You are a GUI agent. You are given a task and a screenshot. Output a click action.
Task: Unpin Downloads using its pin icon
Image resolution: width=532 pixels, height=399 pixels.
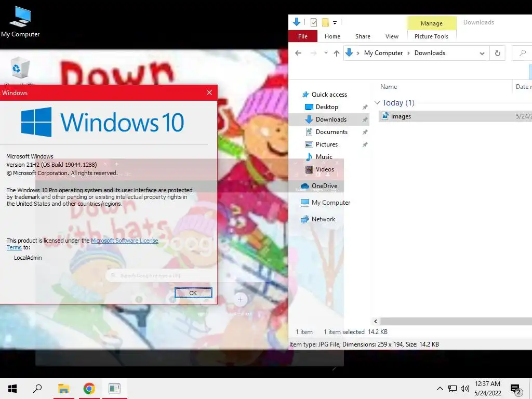click(365, 120)
